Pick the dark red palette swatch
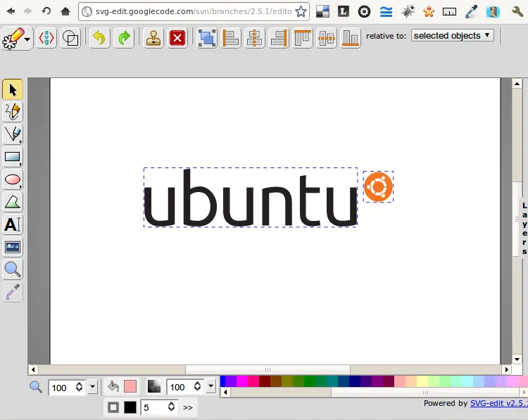Screen dimensions: 528x420 pyautogui.click(x=265, y=381)
